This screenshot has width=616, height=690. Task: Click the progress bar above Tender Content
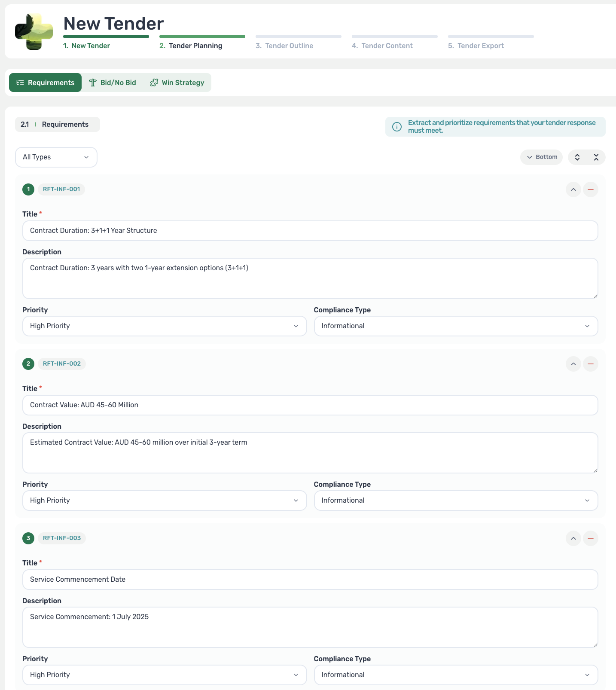coord(395,37)
